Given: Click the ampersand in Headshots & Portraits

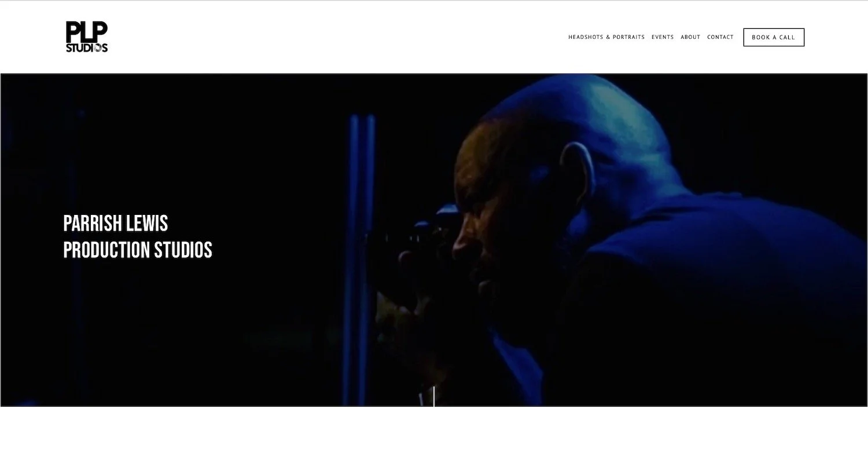Looking at the screenshot, I should [608, 37].
